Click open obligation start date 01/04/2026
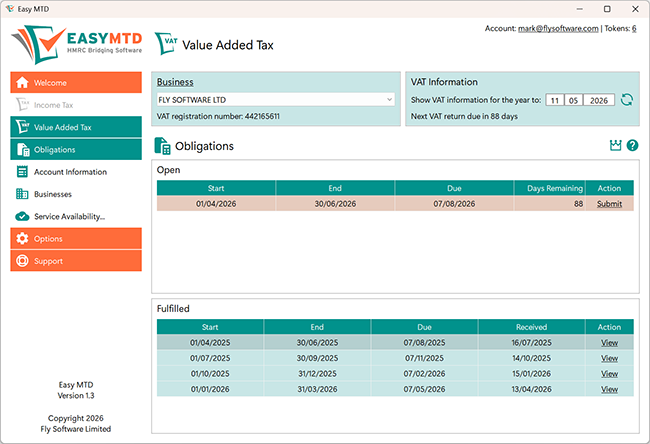The height and width of the screenshot is (444, 650). [x=216, y=204]
